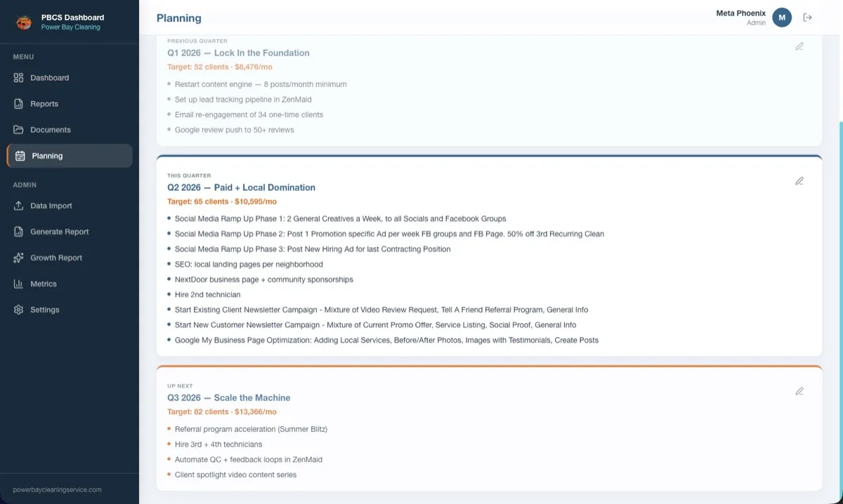Click the powerbaycleaningservice.com link
843x504 pixels.
[57, 490]
